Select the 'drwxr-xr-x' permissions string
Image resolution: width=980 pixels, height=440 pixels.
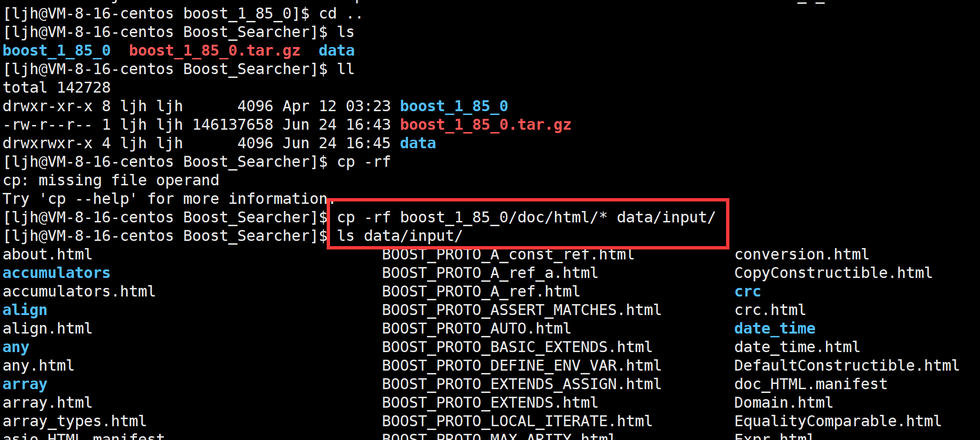coord(48,106)
